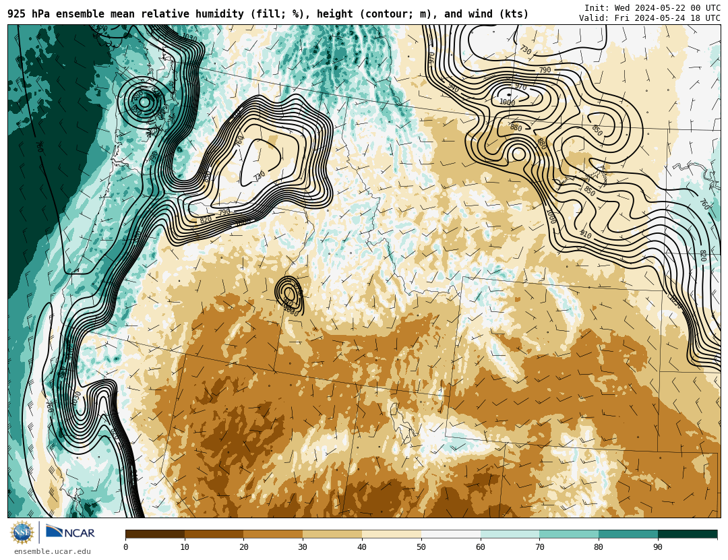Viewport: 728px width, 560px height.
Task: Click the colorbar tick label 70
Action: click(x=539, y=547)
